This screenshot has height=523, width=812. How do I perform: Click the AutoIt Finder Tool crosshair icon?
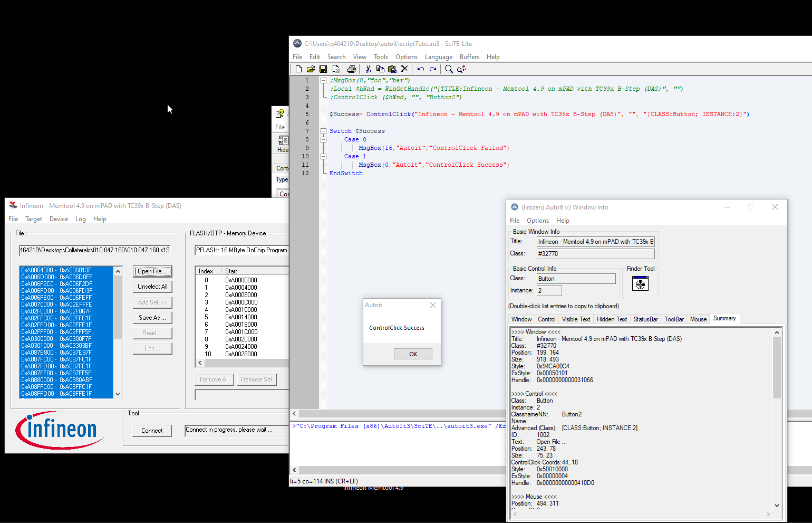point(640,284)
